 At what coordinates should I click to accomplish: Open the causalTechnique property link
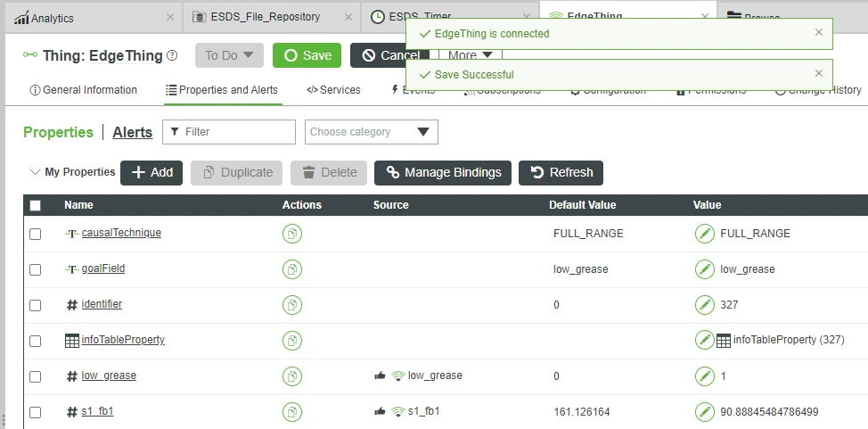pyautogui.click(x=121, y=233)
